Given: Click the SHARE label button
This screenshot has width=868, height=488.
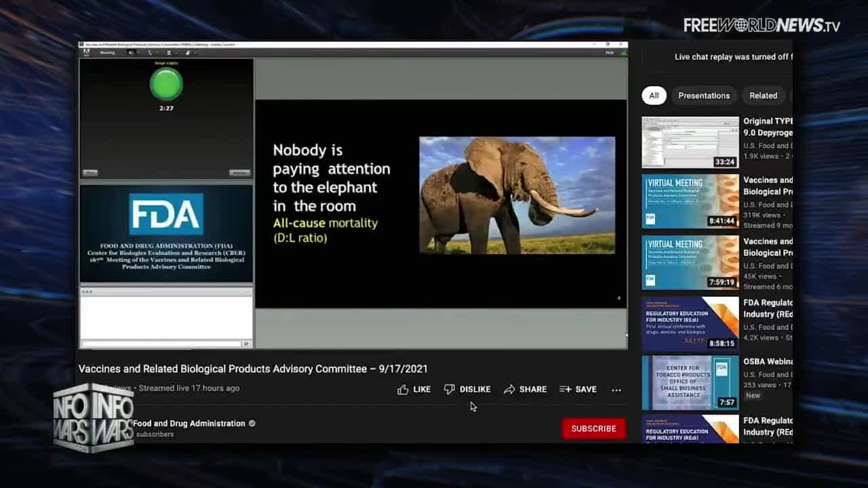Looking at the screenshot, I should click(533, 390).
